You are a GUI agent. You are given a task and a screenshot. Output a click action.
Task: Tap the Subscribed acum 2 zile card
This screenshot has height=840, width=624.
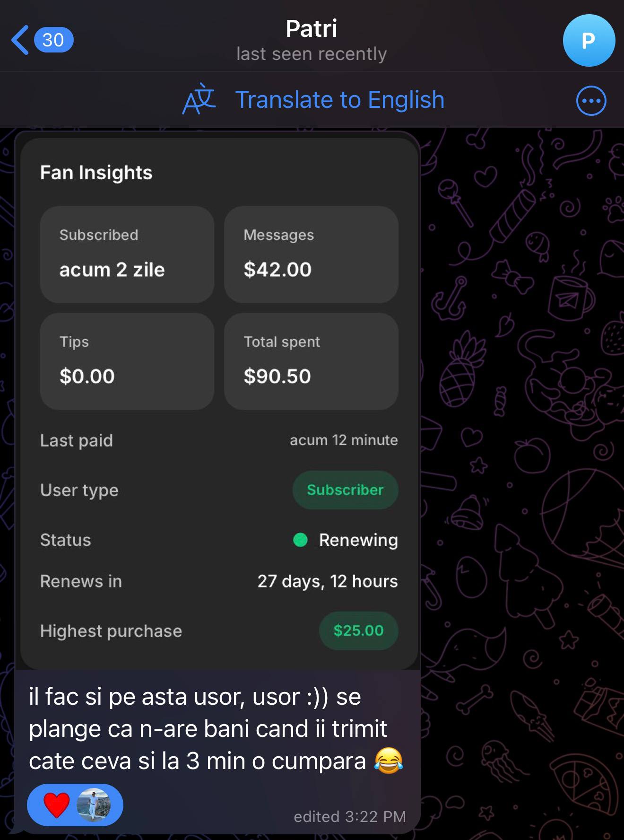pos(127,254)
